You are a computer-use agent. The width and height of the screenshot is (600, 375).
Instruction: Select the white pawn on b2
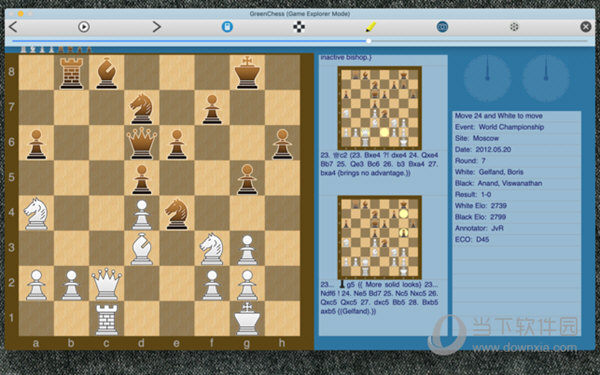(72, 285)
